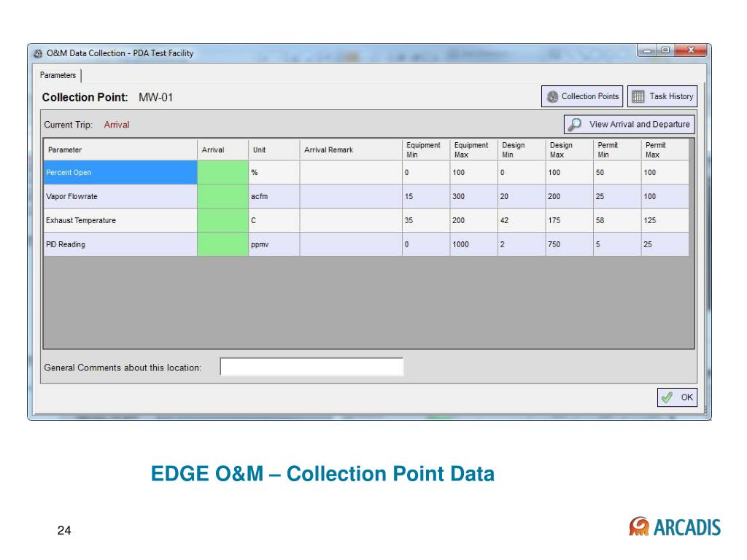The image size is (747, 560).
Task: Click the C unit for Exhaust Temperature
Action: click(274, 220)
